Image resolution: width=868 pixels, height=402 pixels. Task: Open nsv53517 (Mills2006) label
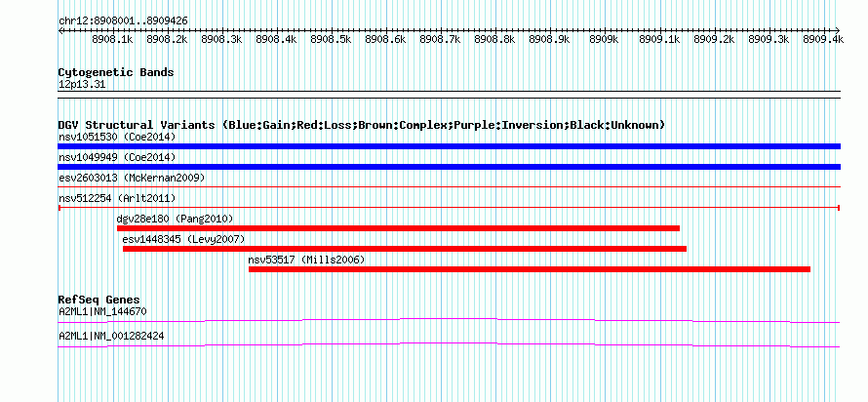click(x=306, y=260)
